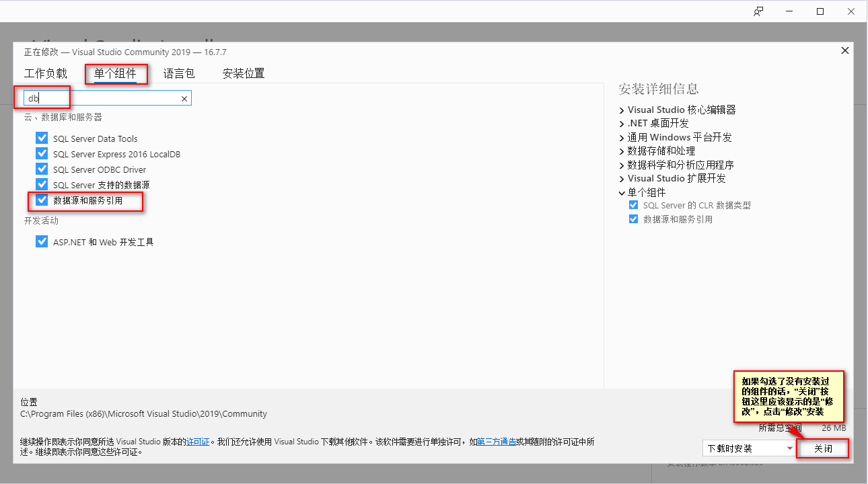Open the 下载时安装 dropdown

coord(749,448)
